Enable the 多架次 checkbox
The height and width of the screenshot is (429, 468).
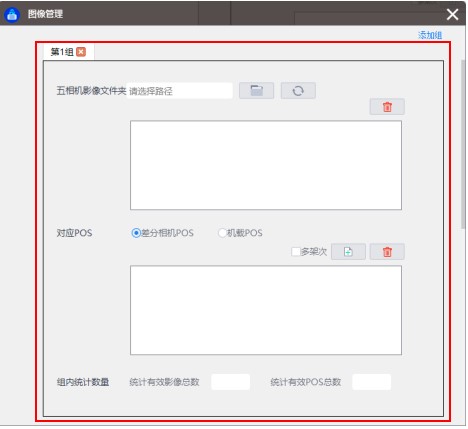click(295, 252)
